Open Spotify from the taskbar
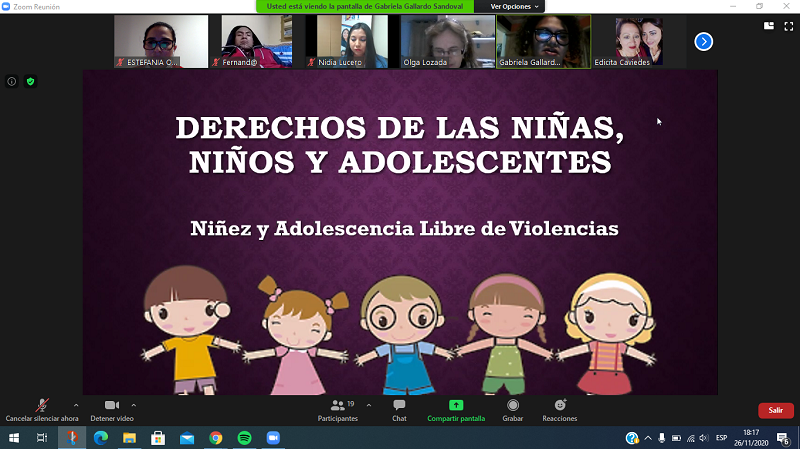The image size is (800, 449). [x=244, y=438]
